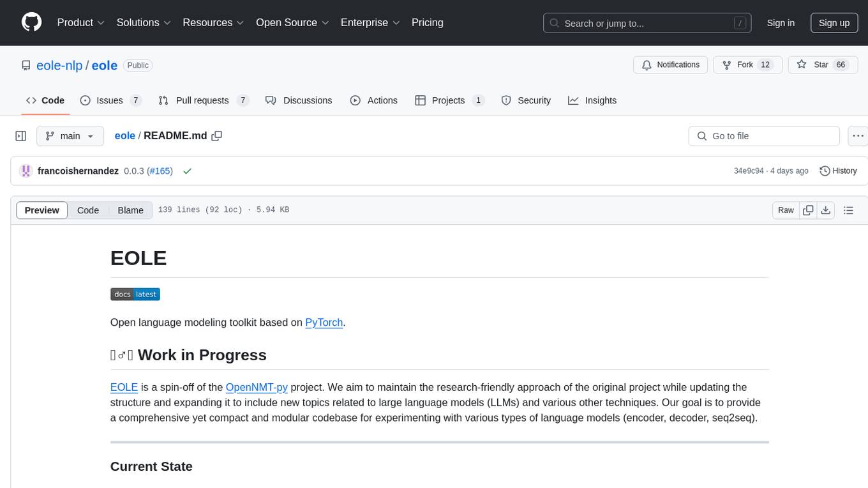Image resolution: width=868 pixels, height=488 pixels.
Task: Click the Sign up button
Action: (834, 23)
